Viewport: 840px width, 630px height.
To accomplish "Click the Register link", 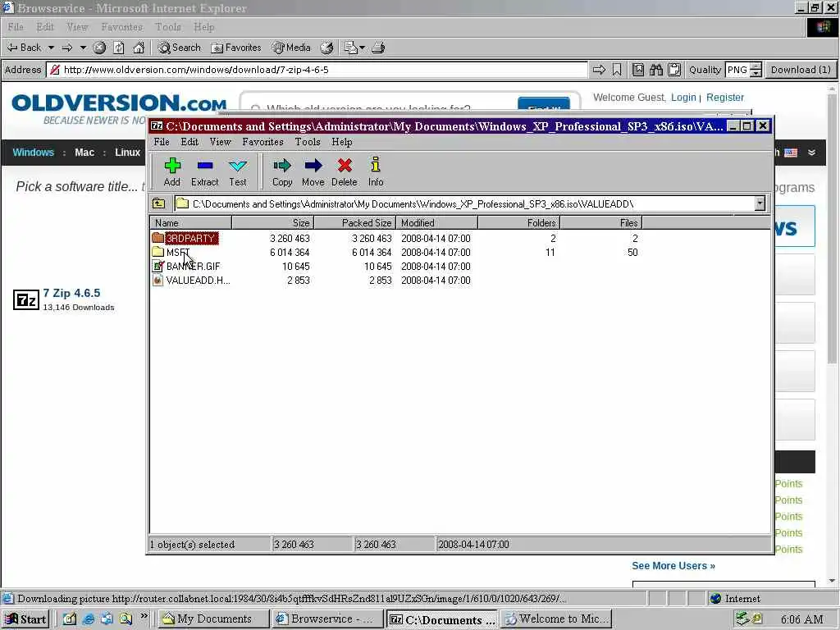I will [725, 98].
